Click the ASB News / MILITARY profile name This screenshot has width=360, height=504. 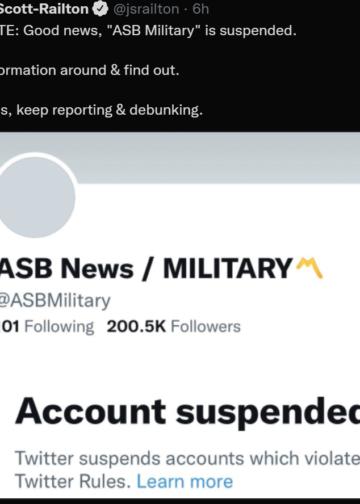pos(146,269)
